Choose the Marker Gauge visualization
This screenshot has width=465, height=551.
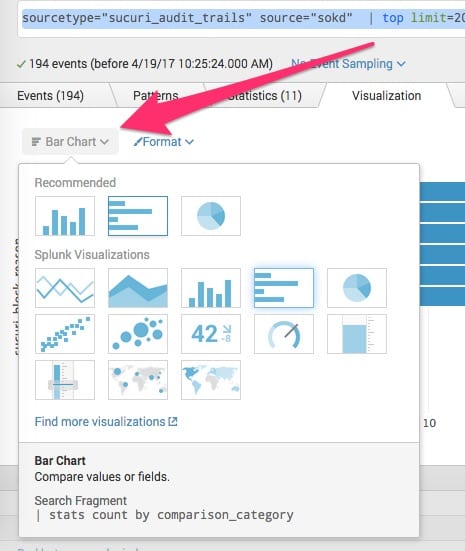pos(65,380)
